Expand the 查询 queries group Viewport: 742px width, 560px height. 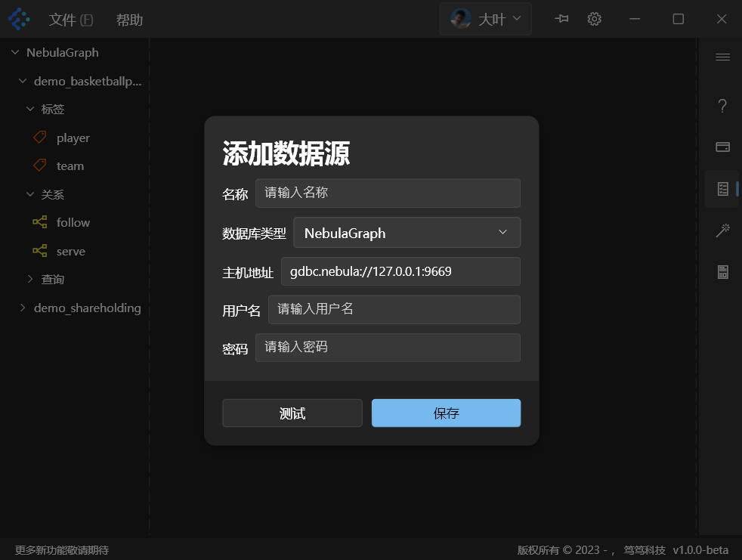(30, 280)
